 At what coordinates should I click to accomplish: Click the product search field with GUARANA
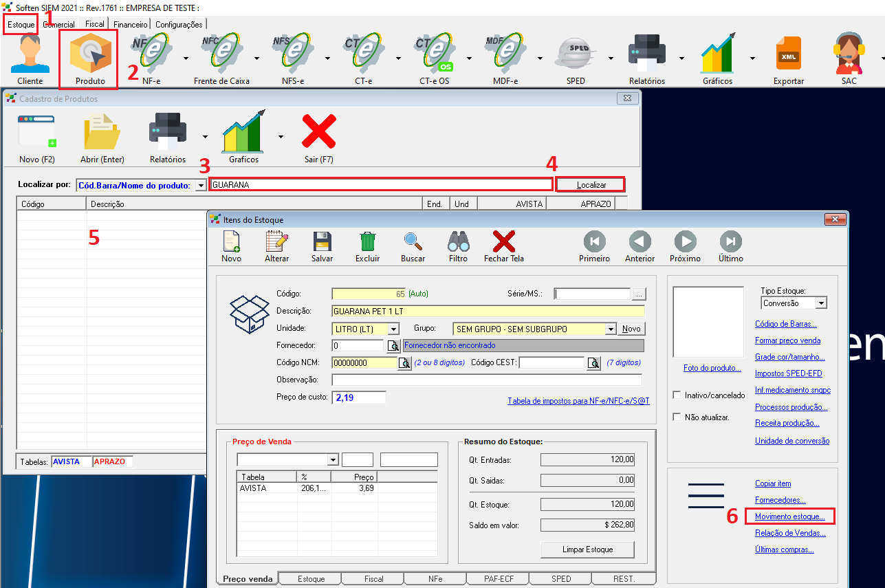380,185
